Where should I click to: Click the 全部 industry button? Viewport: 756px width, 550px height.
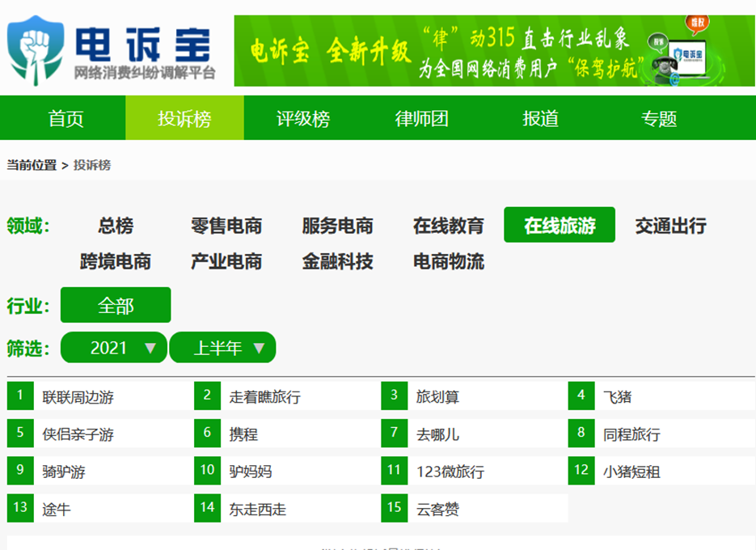[116, 305]
